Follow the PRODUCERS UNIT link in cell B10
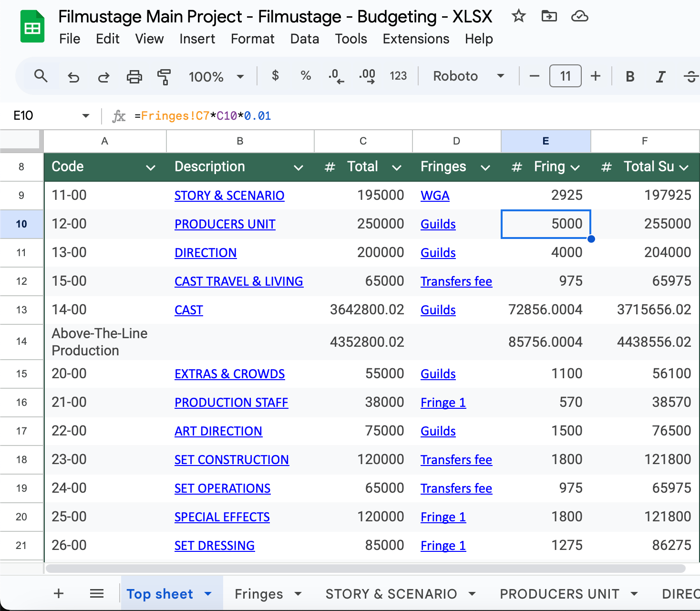The image size is (700, 611). point(225,224)
